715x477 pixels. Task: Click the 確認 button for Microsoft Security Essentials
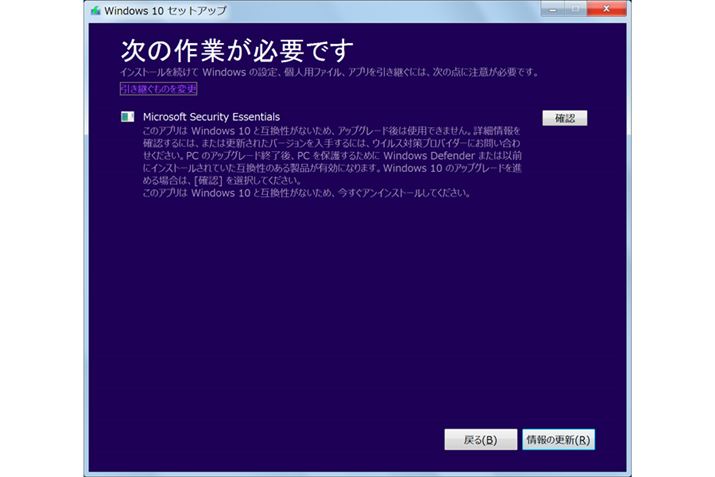coord(565,118)
